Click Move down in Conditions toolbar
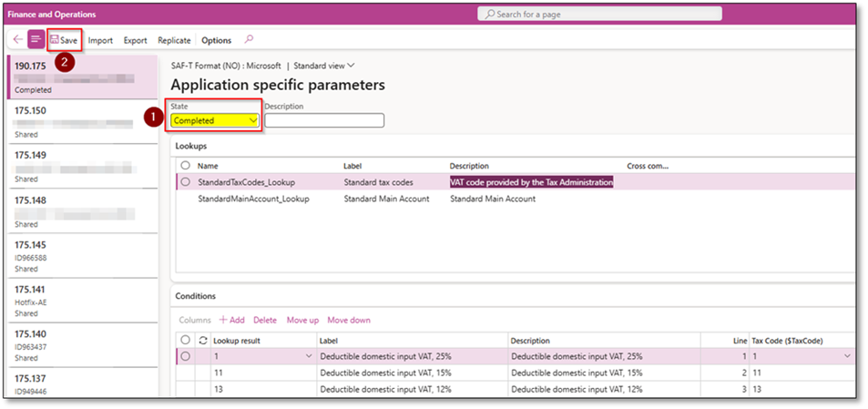 [349, 320]
